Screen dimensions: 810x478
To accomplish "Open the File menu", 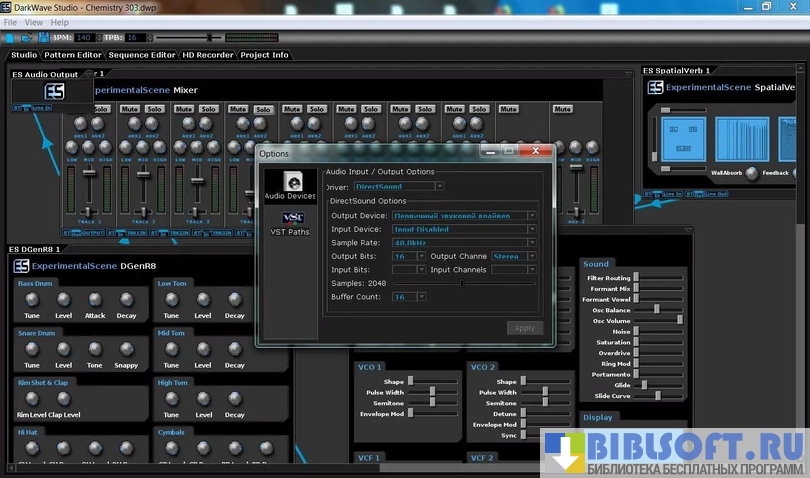I will (10, 22).
